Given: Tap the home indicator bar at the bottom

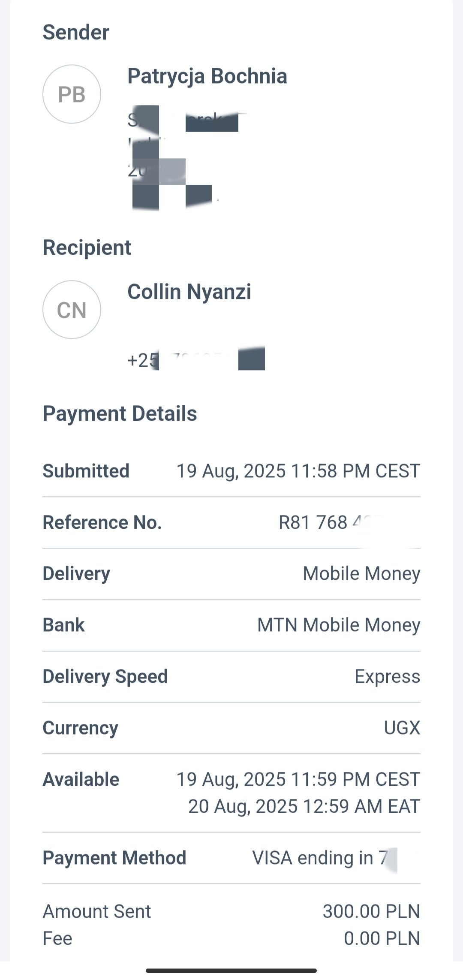Looking at the screenshot, I should pos(231,971).
